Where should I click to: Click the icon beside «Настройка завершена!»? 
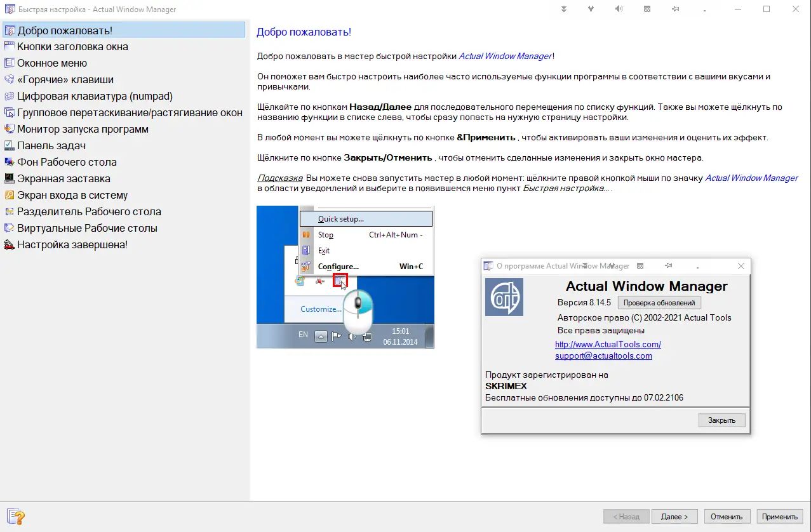tap(9, 244)
